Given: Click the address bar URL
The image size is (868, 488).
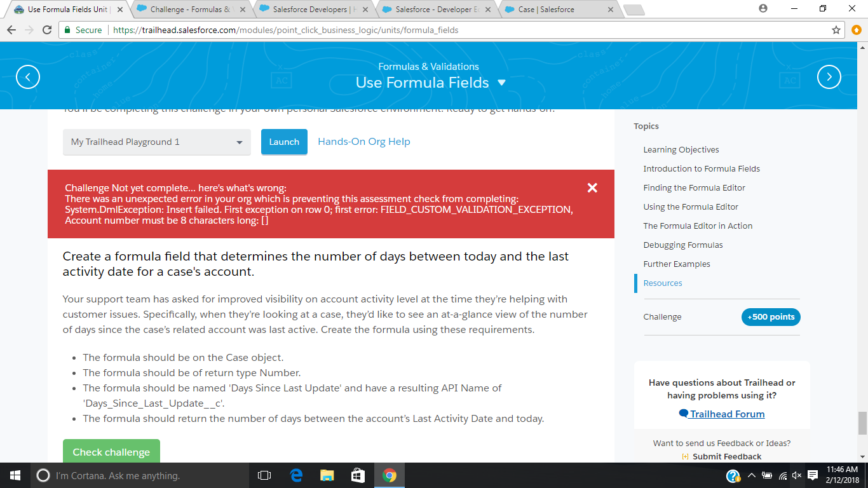Looking at the screenshot, I should coord(285,30).
